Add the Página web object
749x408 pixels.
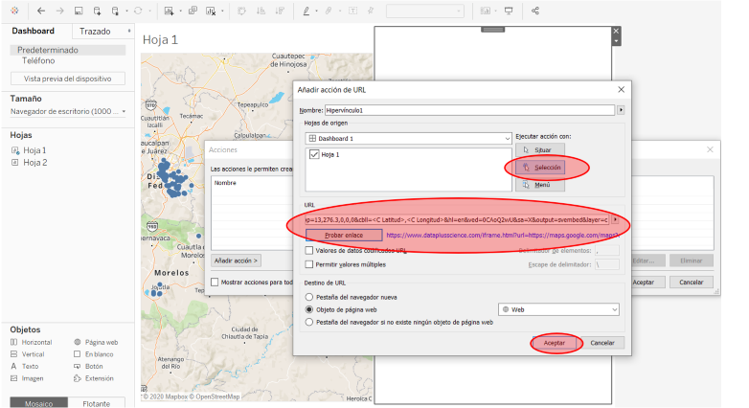[96, 342]
